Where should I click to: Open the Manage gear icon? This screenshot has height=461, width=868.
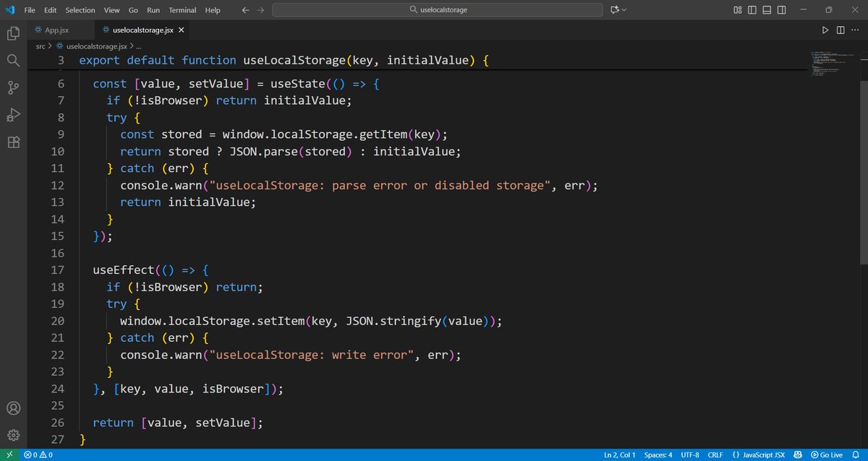click(x=13, y=435)
